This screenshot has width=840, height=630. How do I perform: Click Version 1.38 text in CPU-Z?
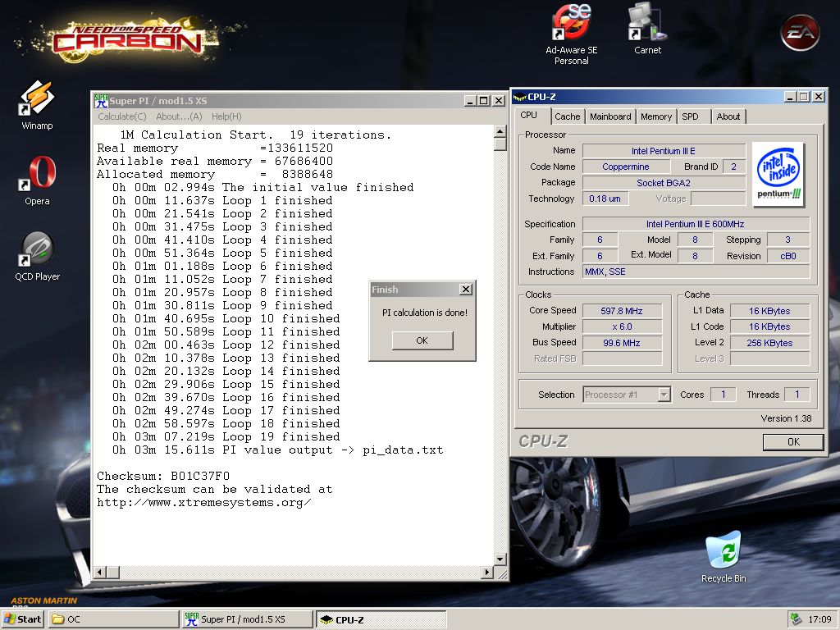pos(786,418)
